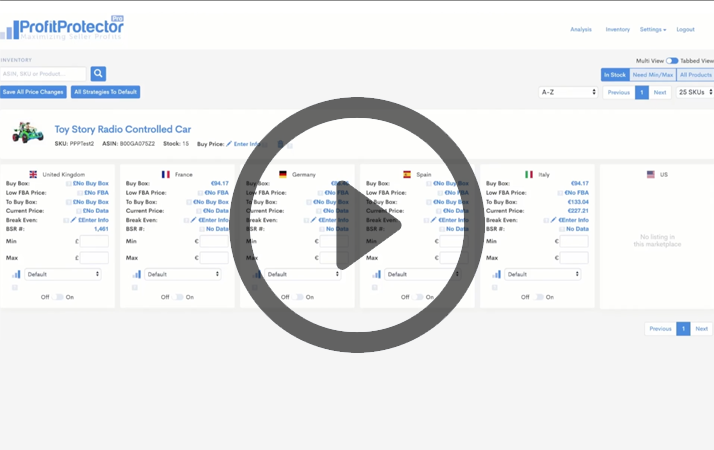
Task: Open the 25 SKUs per page dropdown
Action: 692,92
